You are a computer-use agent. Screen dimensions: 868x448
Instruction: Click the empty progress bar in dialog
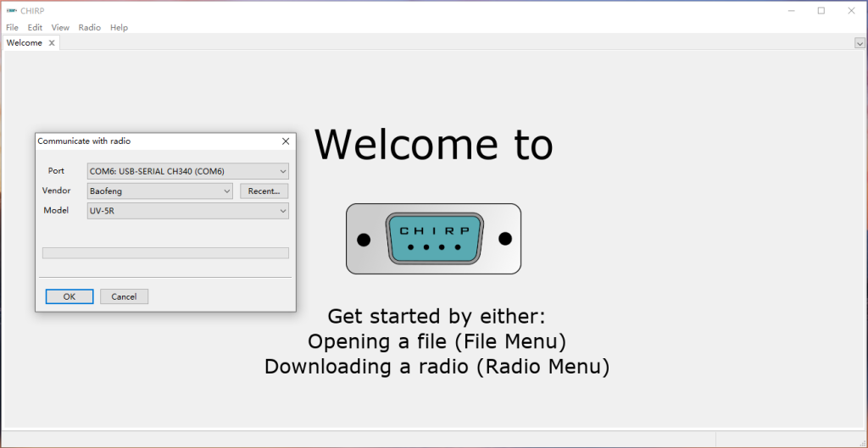pos(165,252)
